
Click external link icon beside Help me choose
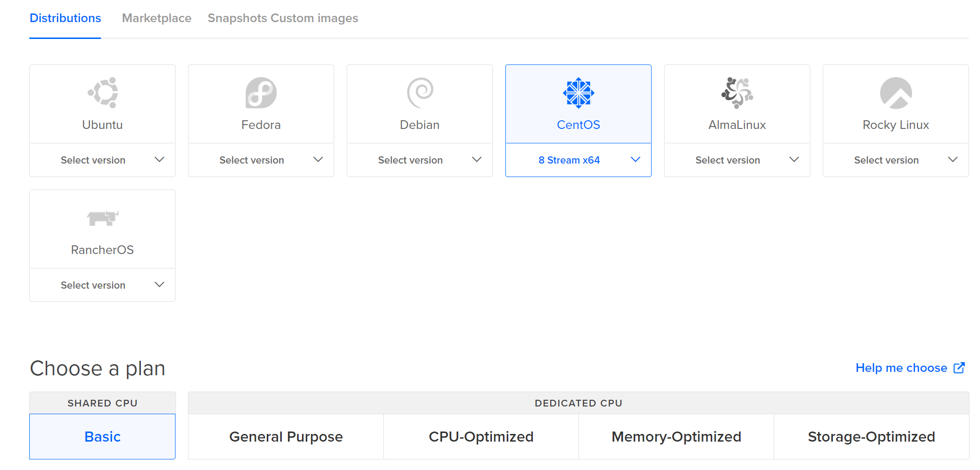(959, 368)
